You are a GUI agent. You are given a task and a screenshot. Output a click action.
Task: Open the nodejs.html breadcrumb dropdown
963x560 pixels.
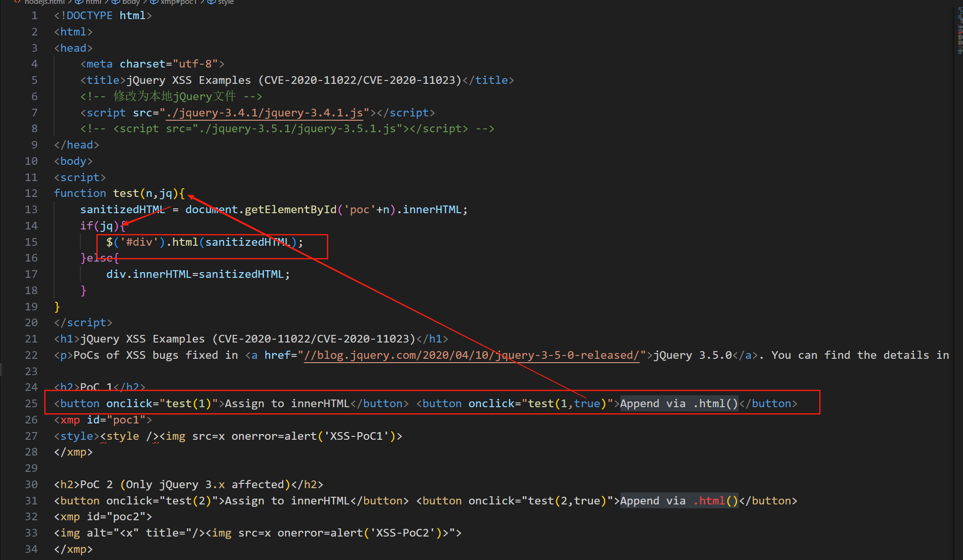(x=44, y=2)
